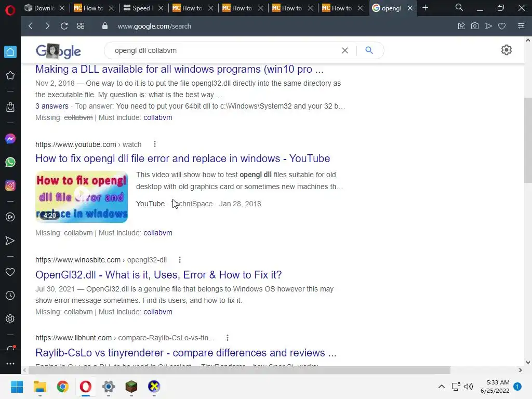Open more options for youtube.com result
This screenshot has height=399, width=532.
coord(155,144)
